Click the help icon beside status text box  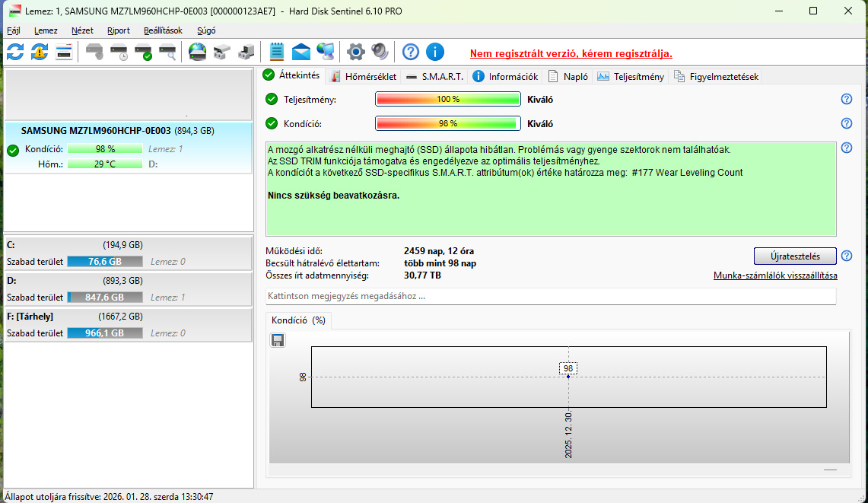click(x=847, y=148)
